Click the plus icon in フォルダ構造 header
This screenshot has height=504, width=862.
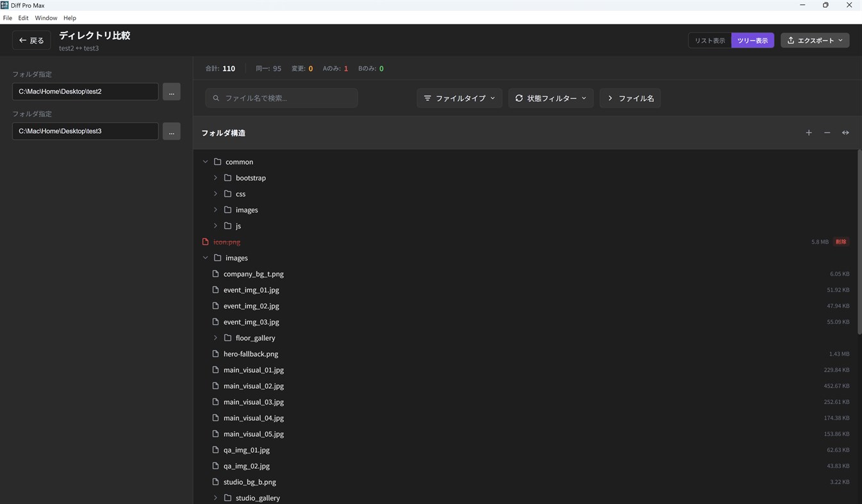click(809, 133)
